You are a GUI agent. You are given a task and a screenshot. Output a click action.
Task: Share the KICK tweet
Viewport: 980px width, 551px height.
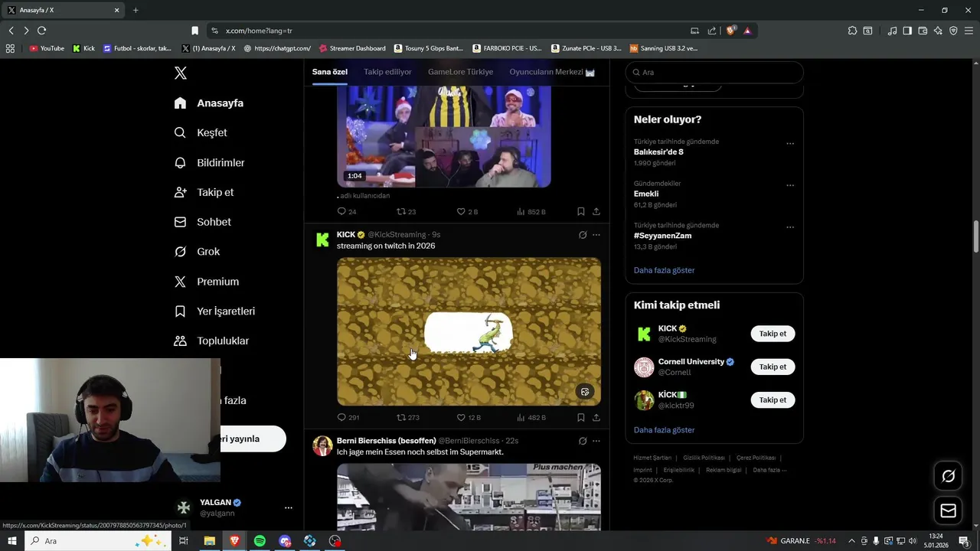596,417
